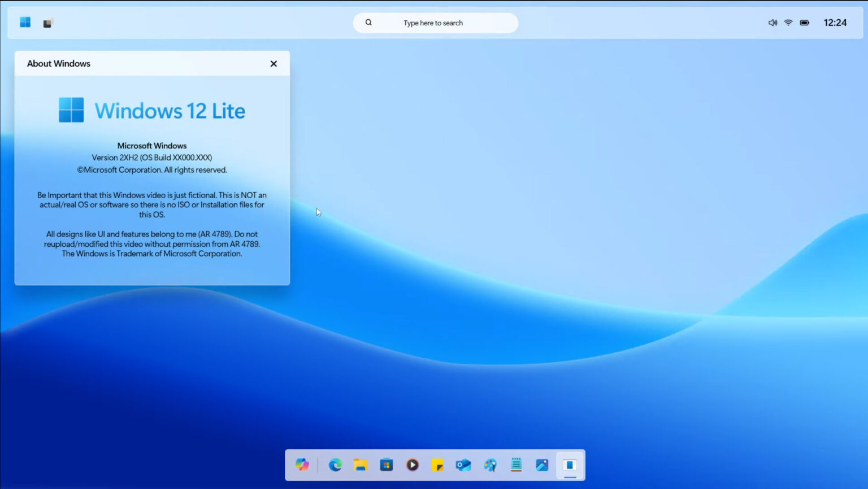The height and width of the screenshot is (489, 868).
Task: Close the About Windows dialog
Action: point(274,63)
